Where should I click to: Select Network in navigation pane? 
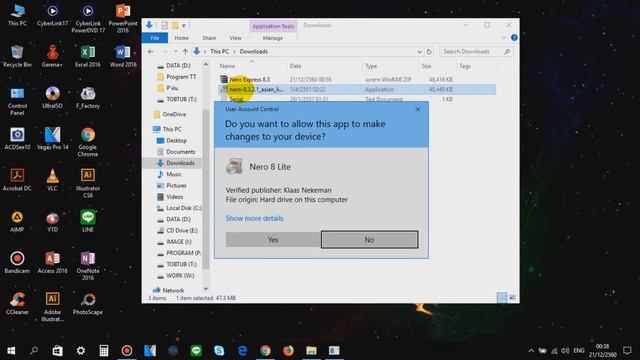point(173,291)
